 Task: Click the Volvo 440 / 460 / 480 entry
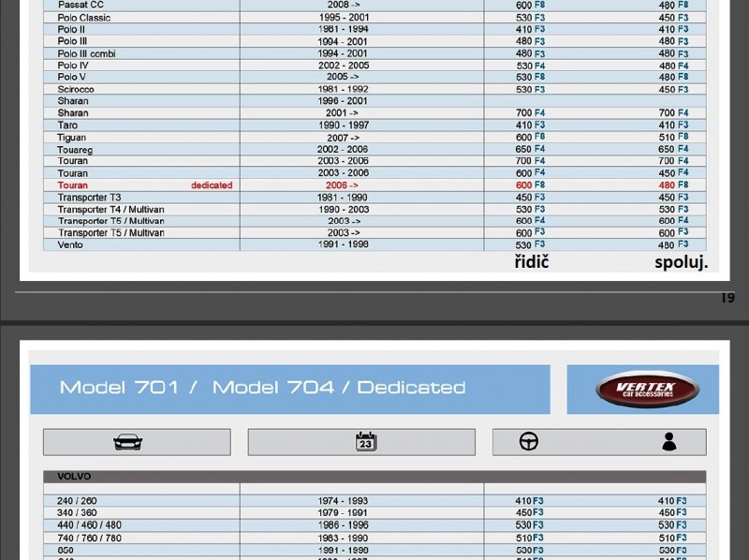[89, 525]
